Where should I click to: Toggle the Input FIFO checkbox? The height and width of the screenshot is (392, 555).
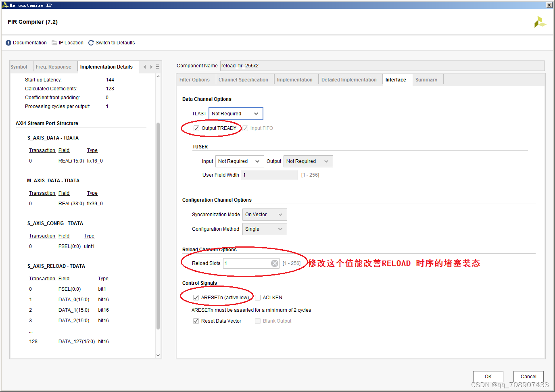245,128
